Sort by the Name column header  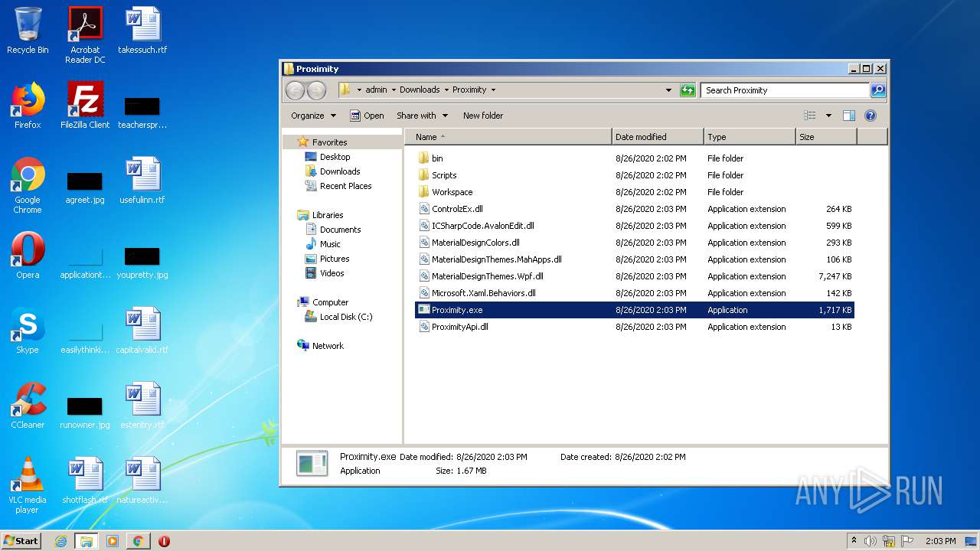[508, 137]
